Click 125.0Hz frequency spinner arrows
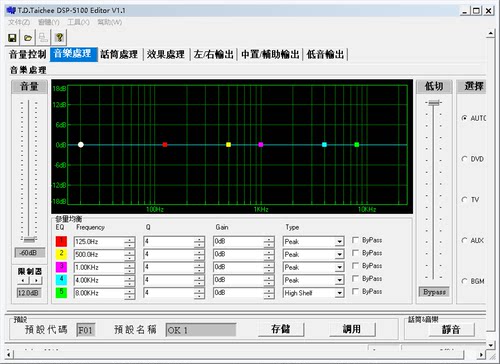Image resolution: width=500 pixels, height=364 pixels. pos(129,242)
